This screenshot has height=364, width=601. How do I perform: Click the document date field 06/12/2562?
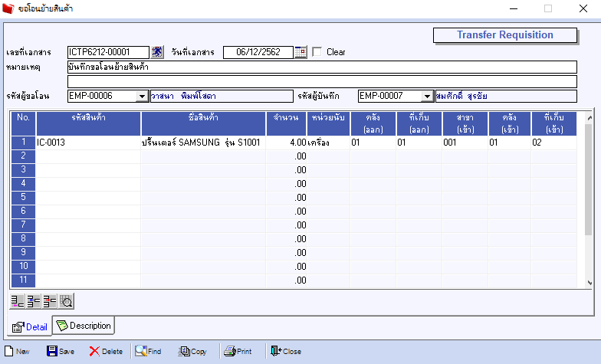point(258,52)
